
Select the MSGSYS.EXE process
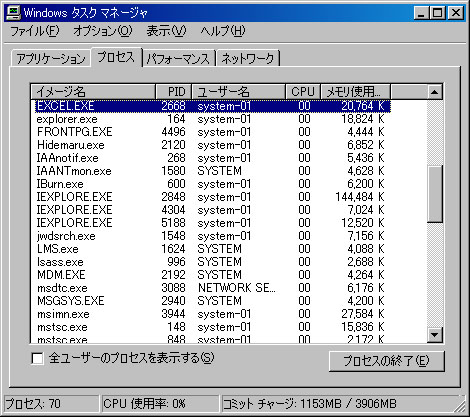(x=213, y=301)
